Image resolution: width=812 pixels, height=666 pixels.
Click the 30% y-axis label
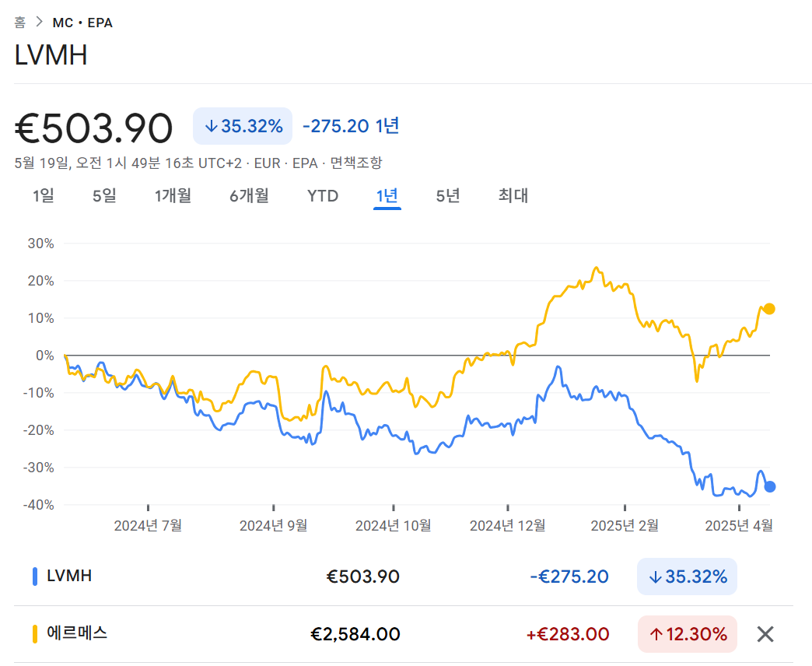tap(40, 244)
